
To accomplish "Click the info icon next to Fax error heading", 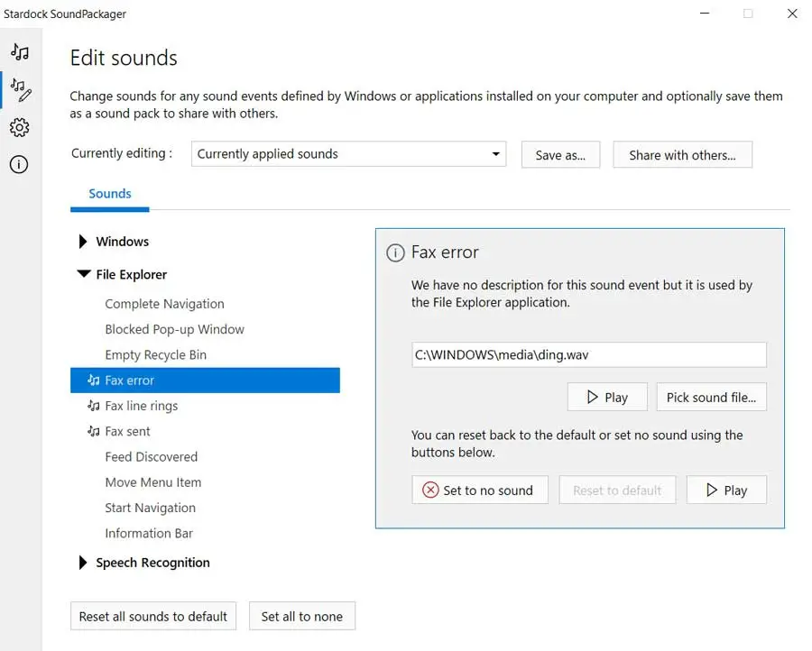I will tap(395, 253).
